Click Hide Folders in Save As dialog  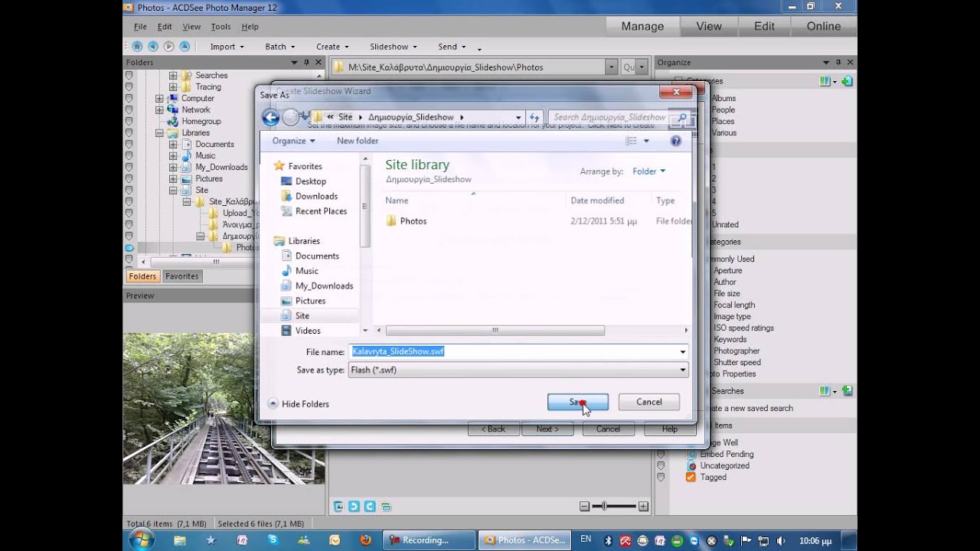298,404
